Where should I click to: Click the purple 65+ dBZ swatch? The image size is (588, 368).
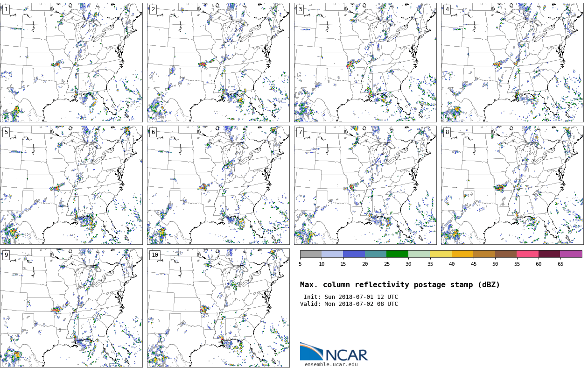(x=571, y=255)
